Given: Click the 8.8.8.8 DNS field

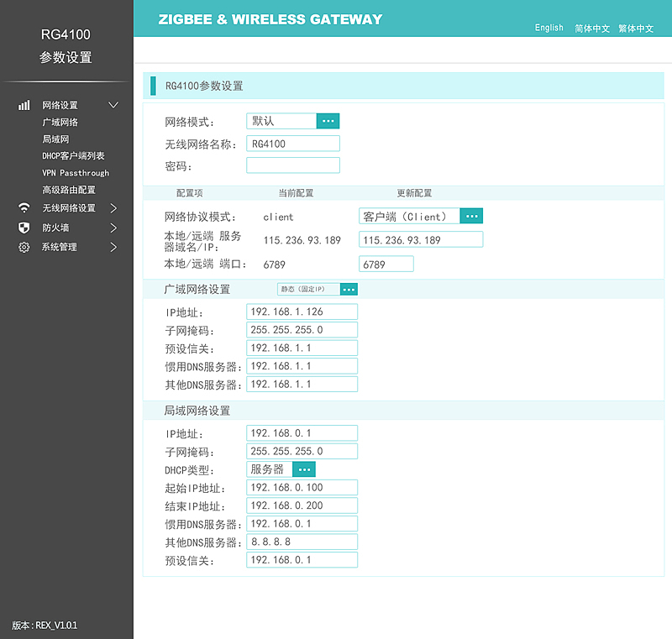Looking at the screenshot, I should pyautogui.click(x=302, y=542).
